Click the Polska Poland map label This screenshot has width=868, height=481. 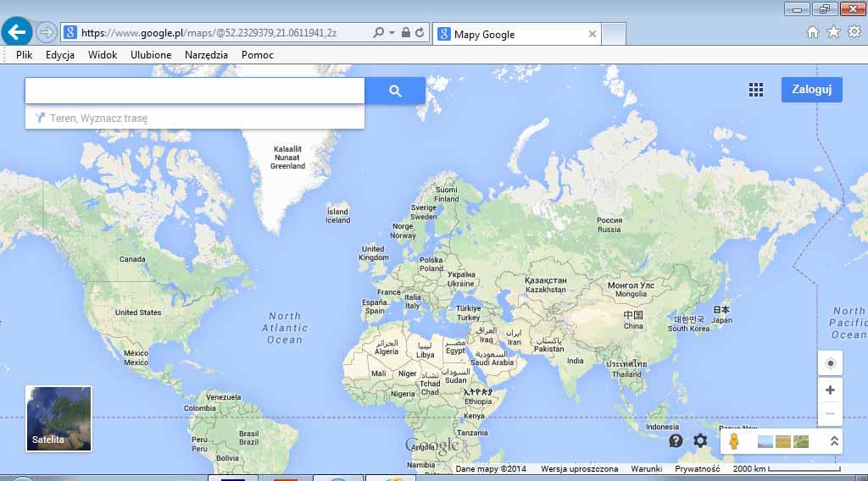tap(431, 264)
